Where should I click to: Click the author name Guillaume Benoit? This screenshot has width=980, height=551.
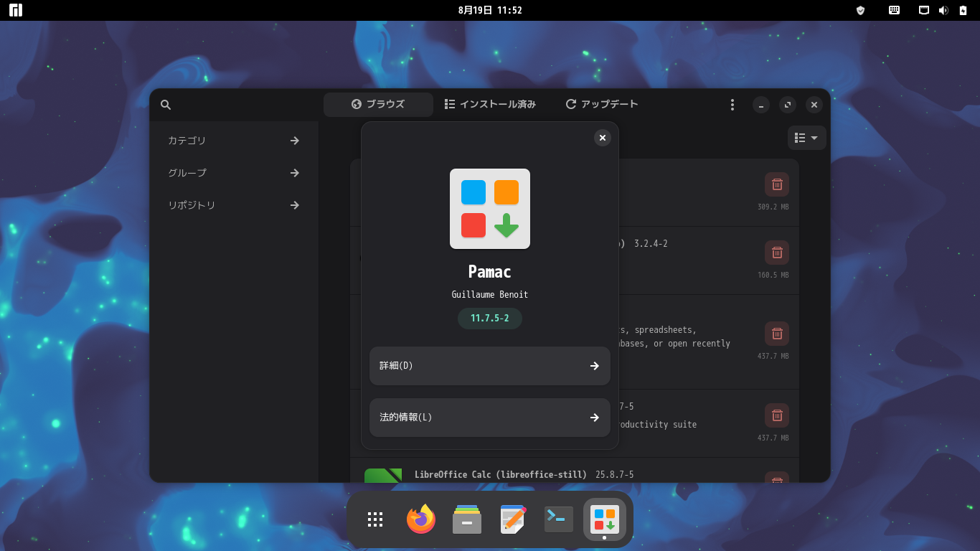pos(490,295)
